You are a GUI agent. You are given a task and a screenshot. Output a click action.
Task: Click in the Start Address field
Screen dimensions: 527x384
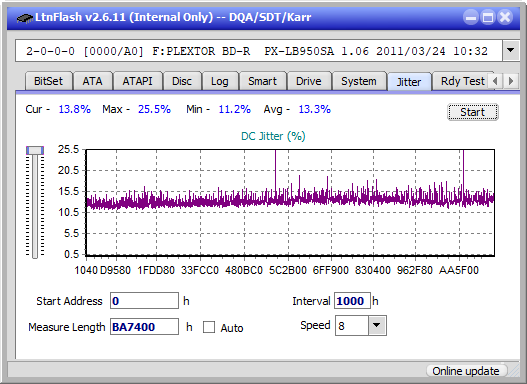pyautogui.click(x=144, y=301)
